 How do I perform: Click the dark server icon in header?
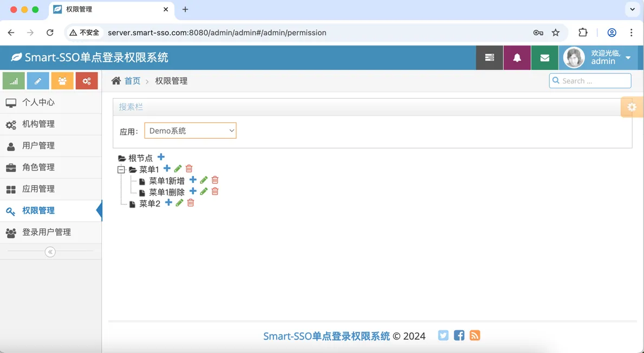[x=490, y=57]
